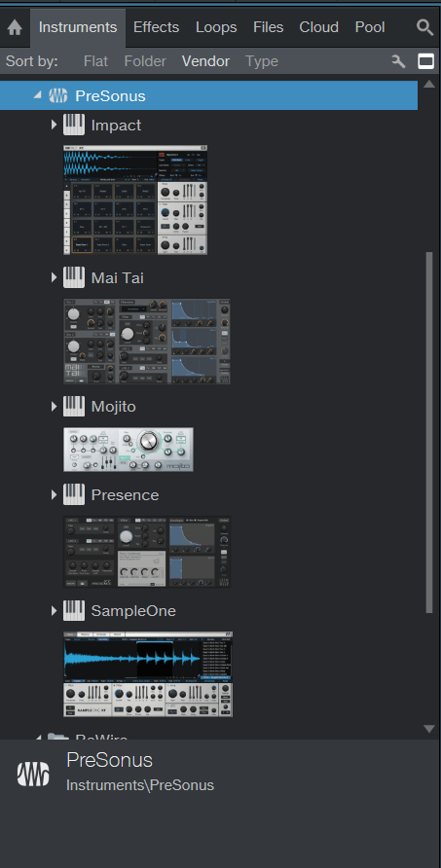Sort instruments by Type
The image size is (441, 868).
coord(262,61)
